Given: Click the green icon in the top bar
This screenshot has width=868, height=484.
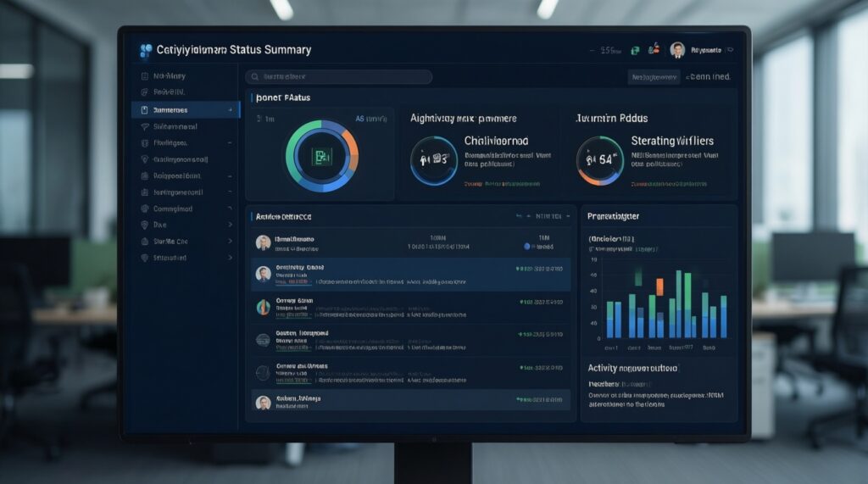Looking at the screenshot, I should pyautogui.click(x=635, y=50).
